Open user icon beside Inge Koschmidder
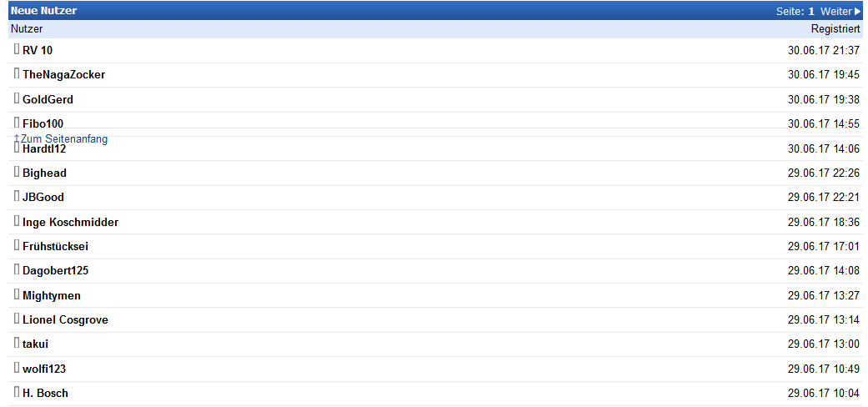Viewport: 868px width, 407px height. pyautogui.click(x=17, y=221)
